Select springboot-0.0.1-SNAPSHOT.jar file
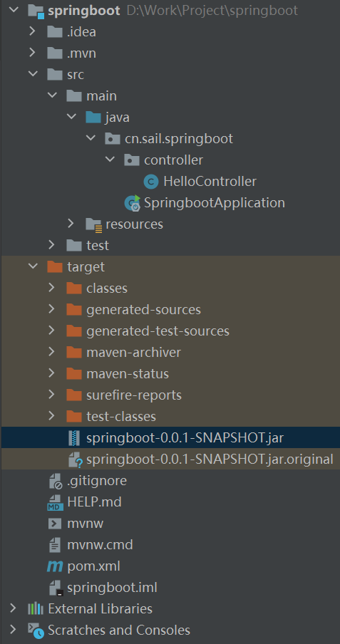This screenshot has height=644, width=340. [x=185, y=438]
